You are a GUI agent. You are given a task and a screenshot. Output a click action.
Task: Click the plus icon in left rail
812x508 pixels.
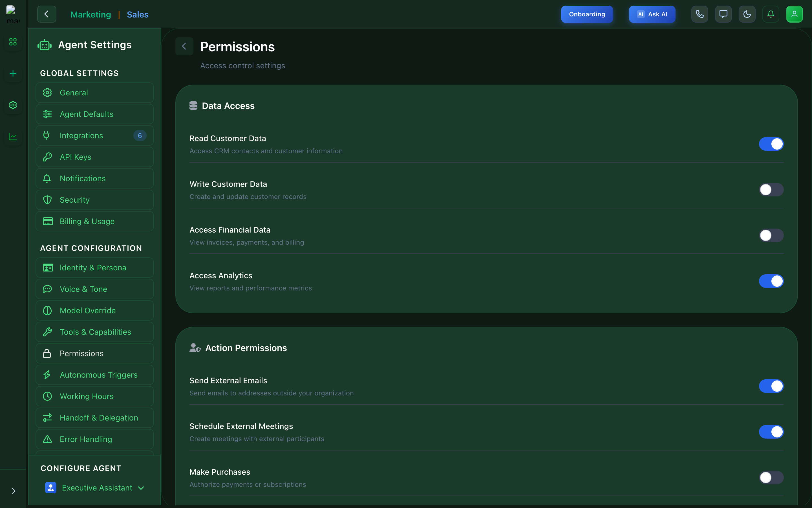click(13, 74)
